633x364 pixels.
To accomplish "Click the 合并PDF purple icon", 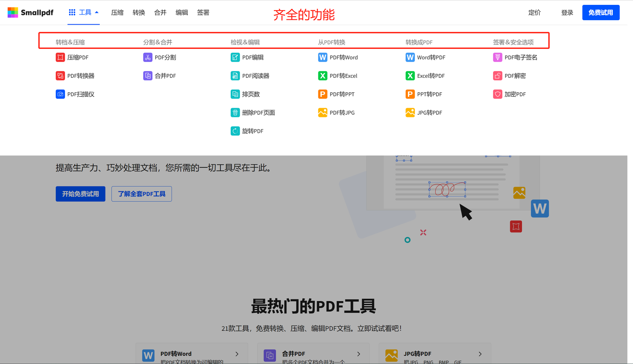I will 148,76.
